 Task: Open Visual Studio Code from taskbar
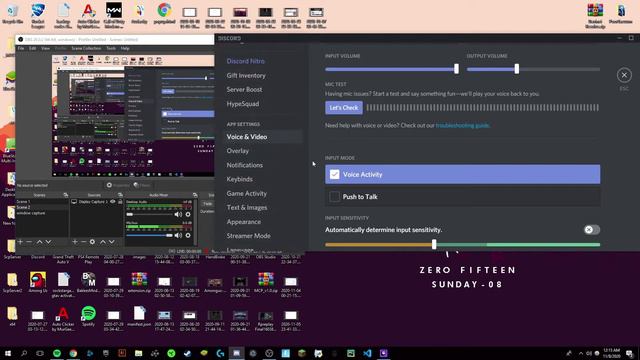click(x=367, y=353)
